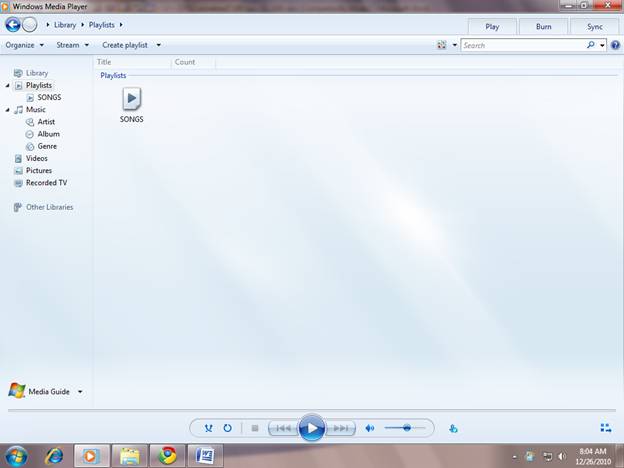Switch to the Sync tab

click(x=595, y=27)
